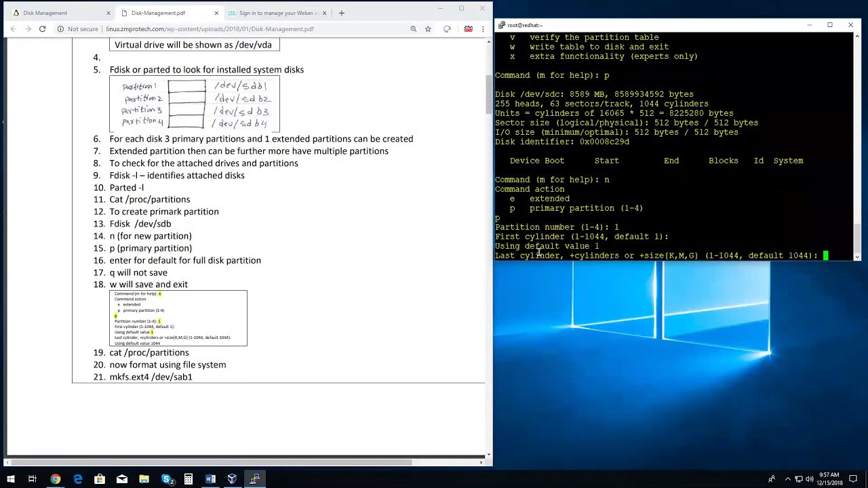Click the PuTTY terminal vertical scrollbar

(857, 146)
